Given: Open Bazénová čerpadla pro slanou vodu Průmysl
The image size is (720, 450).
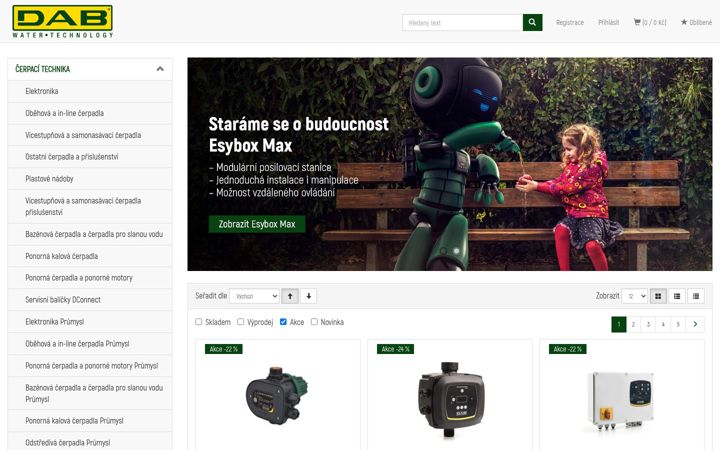Looking at the screenshot, I should [x=90, y=393].
